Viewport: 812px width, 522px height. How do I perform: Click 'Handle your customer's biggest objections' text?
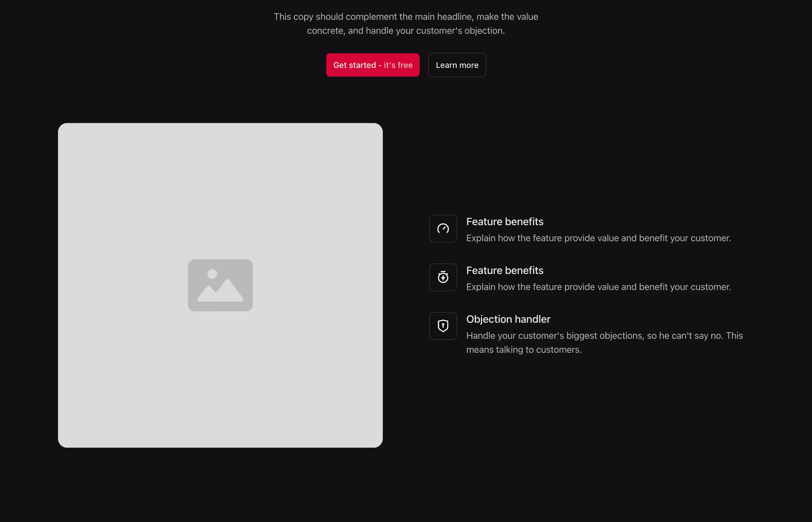coord(555,336)
